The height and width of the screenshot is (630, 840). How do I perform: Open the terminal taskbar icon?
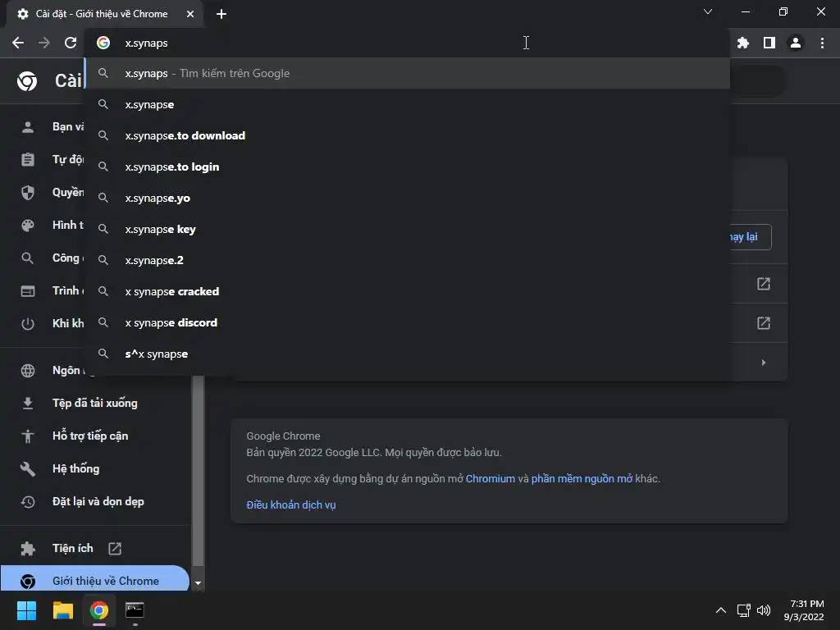(x=135, y=610)
